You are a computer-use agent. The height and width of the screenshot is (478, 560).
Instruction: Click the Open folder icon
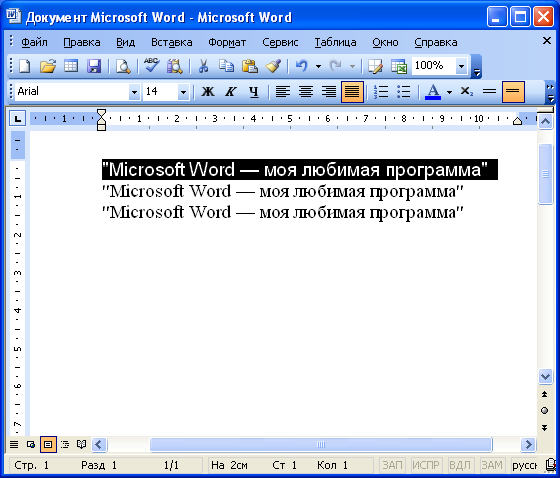[48, 66]
